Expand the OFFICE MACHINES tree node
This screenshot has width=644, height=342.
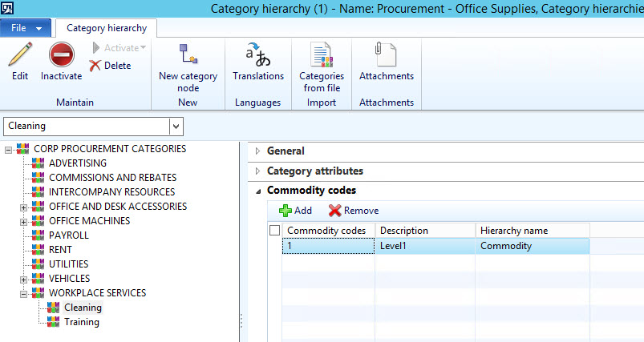tap(24, 221)
